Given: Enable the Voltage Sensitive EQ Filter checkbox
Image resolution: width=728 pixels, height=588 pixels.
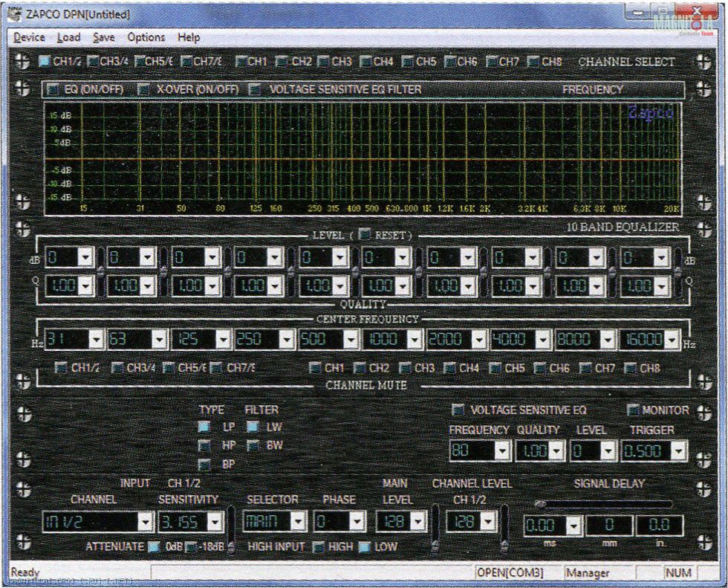Looking at the screenshot, I should click(x=254, y=89).
